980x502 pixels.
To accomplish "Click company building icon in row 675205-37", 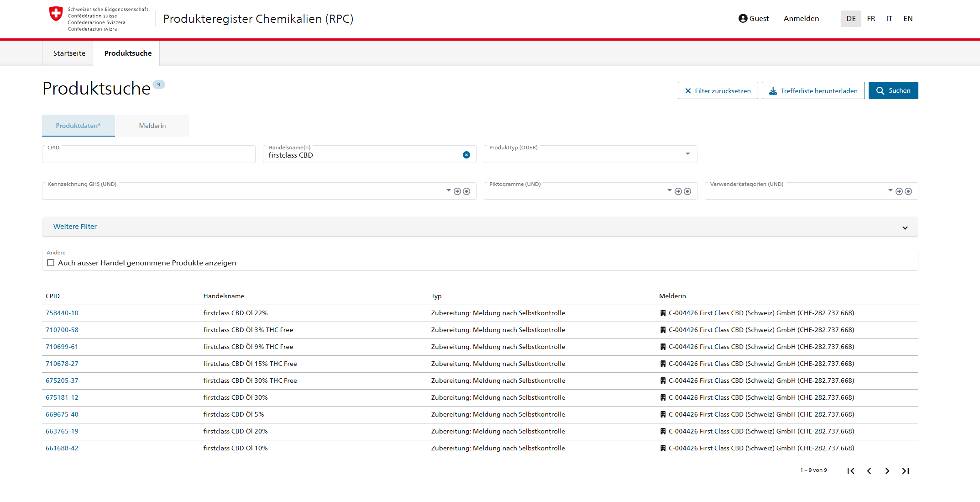I will coord(663,380).
